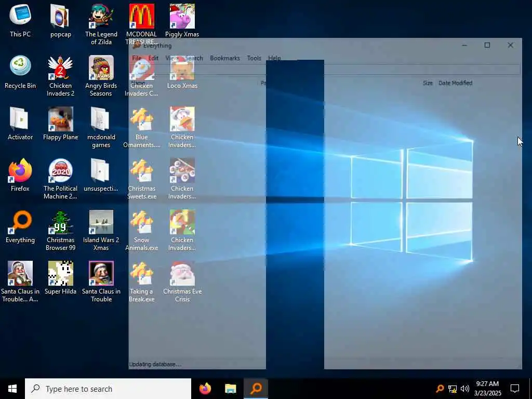The width and height of the screenshot is (532, 399).
Task: Select Santa Claus in Trouble... A... icon
Action: tap(20, 282)
